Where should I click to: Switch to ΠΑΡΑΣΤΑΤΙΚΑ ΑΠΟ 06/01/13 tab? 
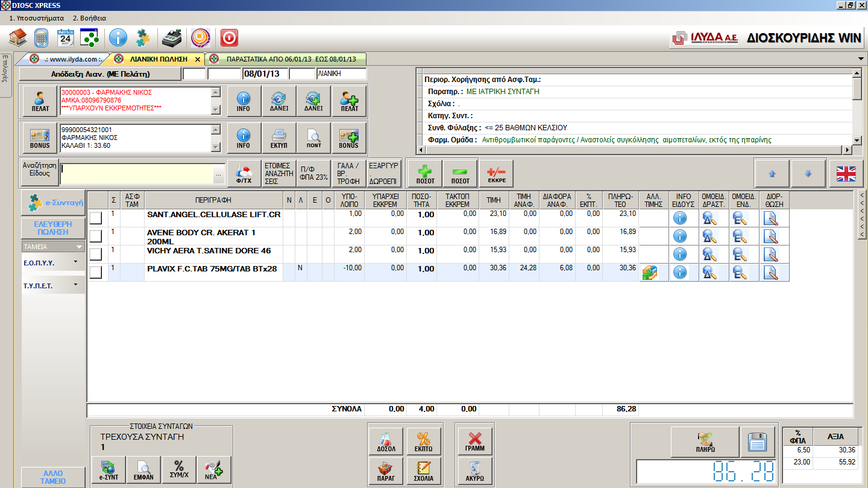point(286,59)
